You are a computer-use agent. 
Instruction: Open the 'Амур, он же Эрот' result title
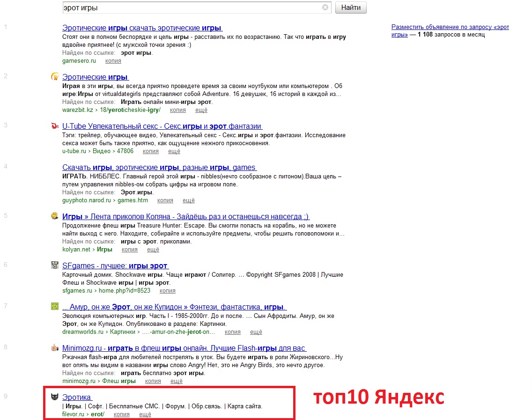tap(174, 307)
